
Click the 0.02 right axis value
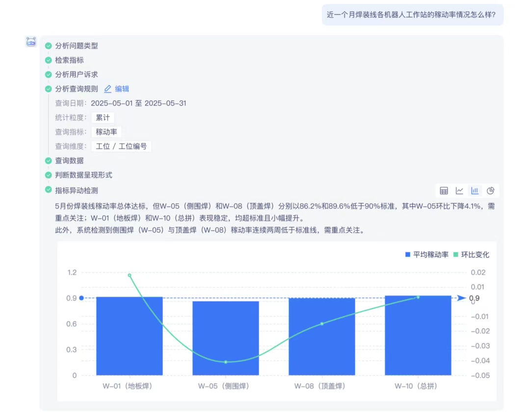(x=478, y=272)
